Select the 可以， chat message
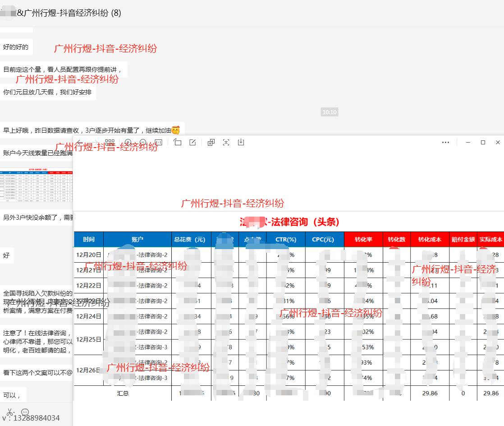Viewport: 504px width, 426px height. 12,395
